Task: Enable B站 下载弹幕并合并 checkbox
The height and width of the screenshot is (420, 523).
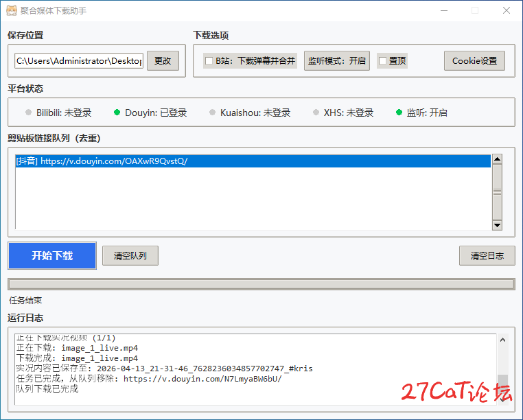Action: (x=209, y=61)
